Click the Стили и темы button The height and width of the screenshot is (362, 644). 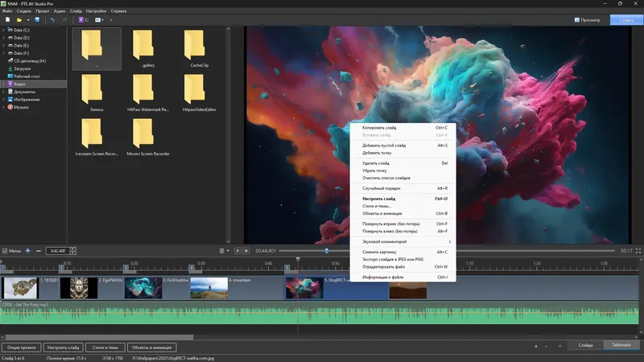(x=105, y=347)
